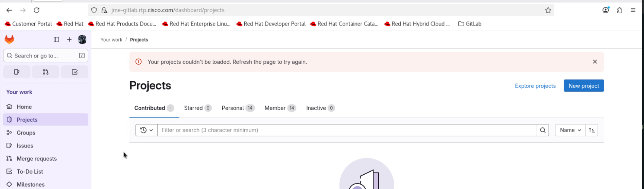Click the GitLab fox logo
644x189 pixels.
(10, 40)
